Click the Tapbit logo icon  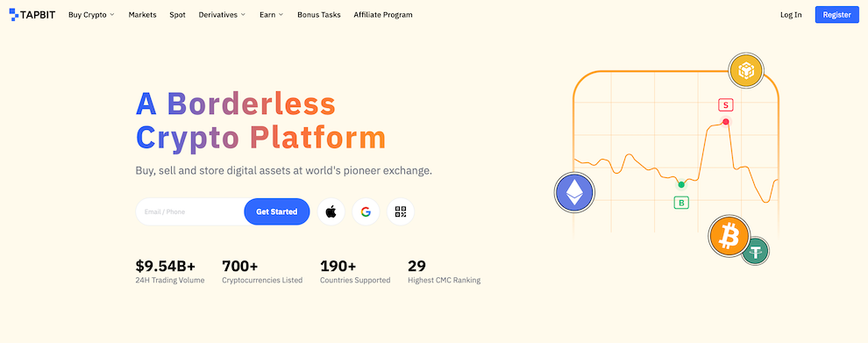tap(14, 15)
